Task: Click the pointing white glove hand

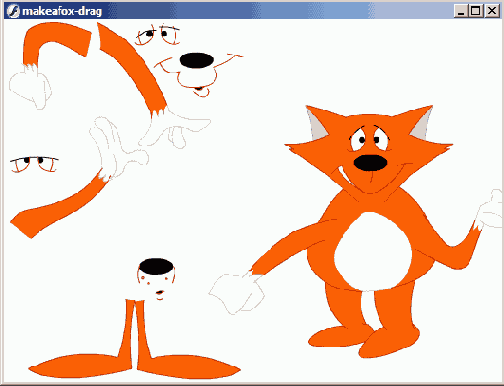Action: 175,128
